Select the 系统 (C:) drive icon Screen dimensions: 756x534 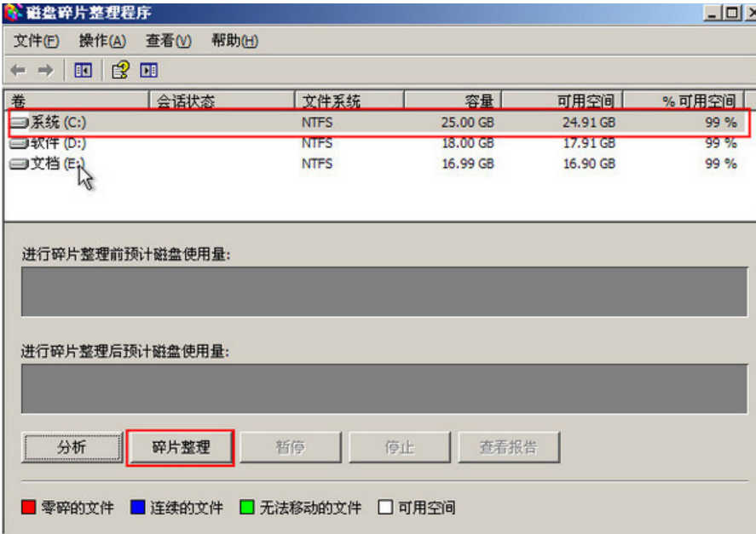click(x=20, y=123)
